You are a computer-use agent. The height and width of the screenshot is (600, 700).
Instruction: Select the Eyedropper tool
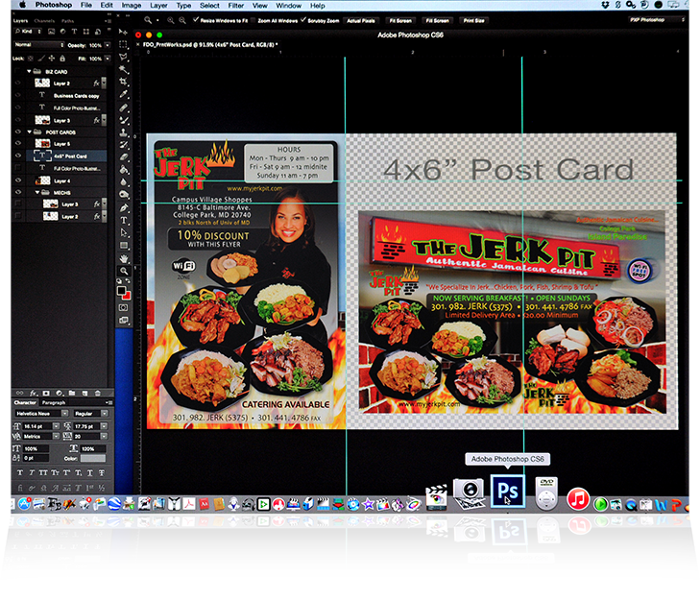[x=124, y=95]
